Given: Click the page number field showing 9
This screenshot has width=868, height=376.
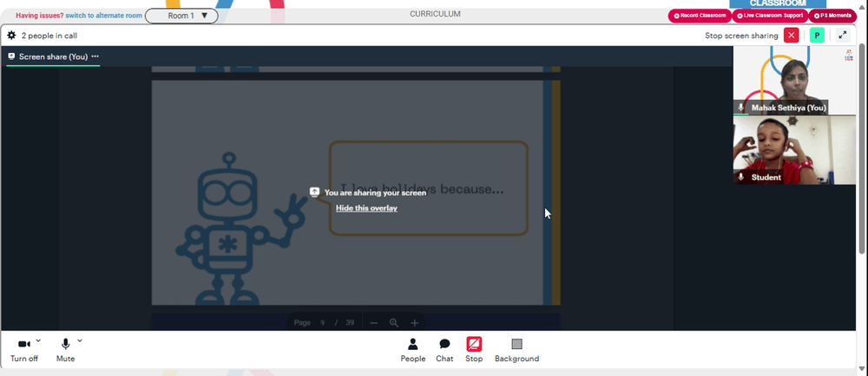Looking at the screenshot, I should 322,323.
